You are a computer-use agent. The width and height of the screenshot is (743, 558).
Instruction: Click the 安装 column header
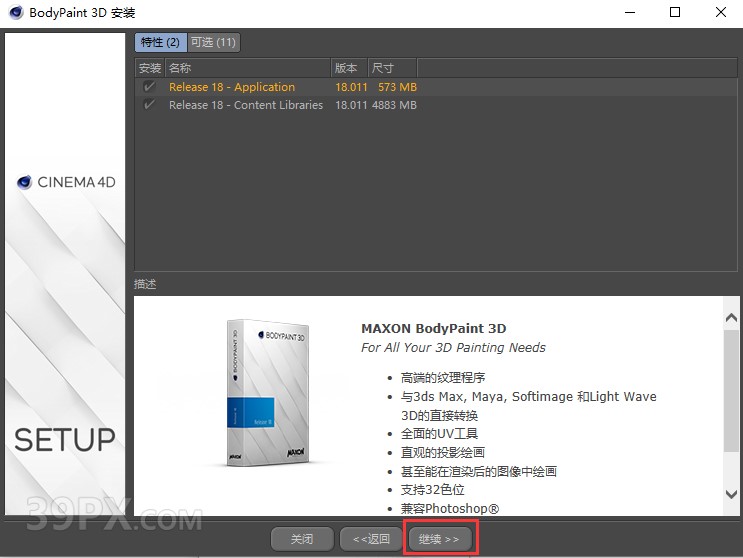[150, 68]
